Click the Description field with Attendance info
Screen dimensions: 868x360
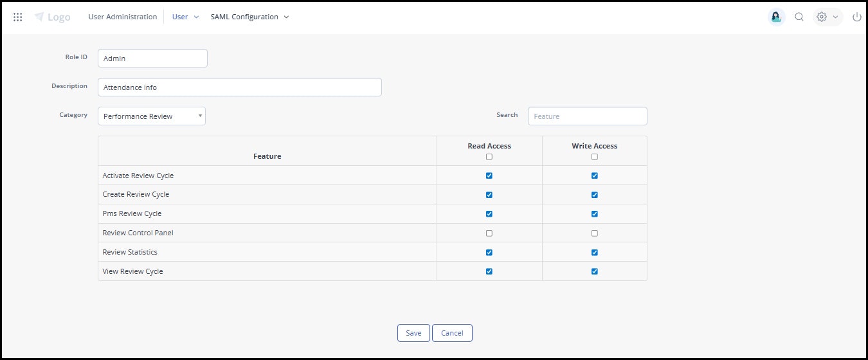(240, 87)
